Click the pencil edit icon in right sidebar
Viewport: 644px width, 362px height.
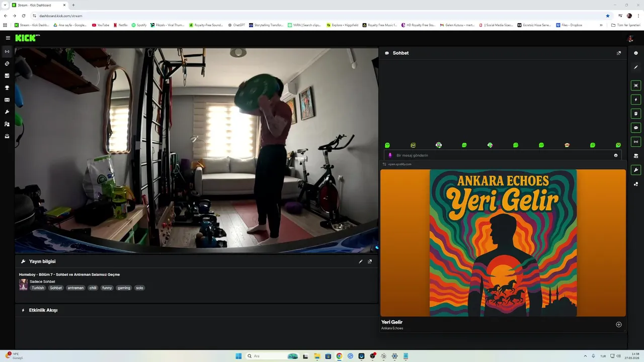pyautogui.click(x=636, y=67)
